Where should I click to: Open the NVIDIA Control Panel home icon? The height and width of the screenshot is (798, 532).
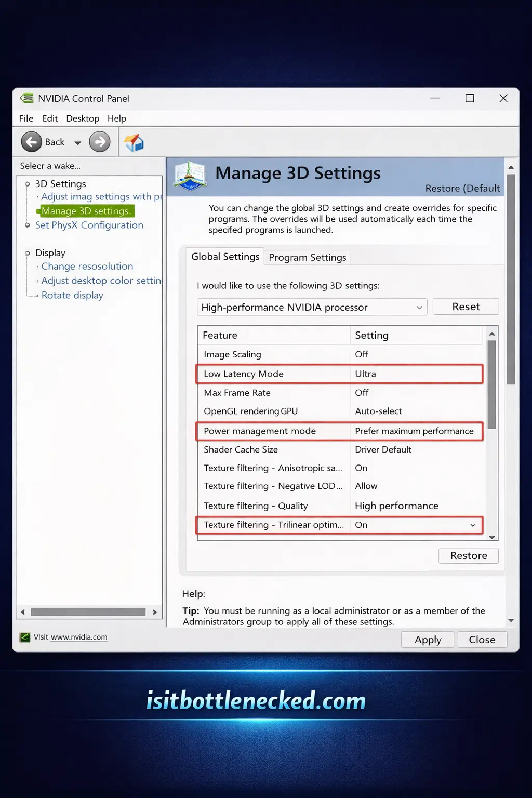(x=134, y=142)
